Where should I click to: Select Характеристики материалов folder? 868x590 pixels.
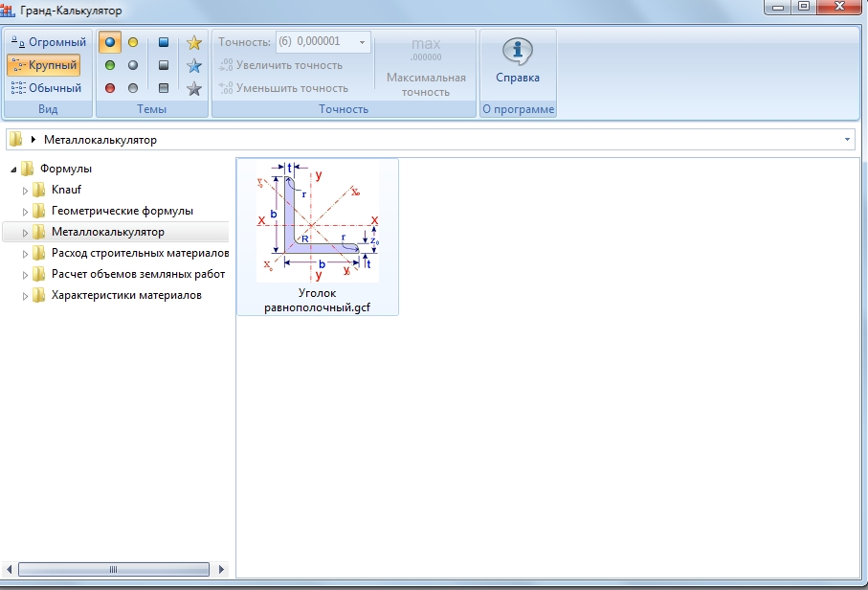(126, 295)
